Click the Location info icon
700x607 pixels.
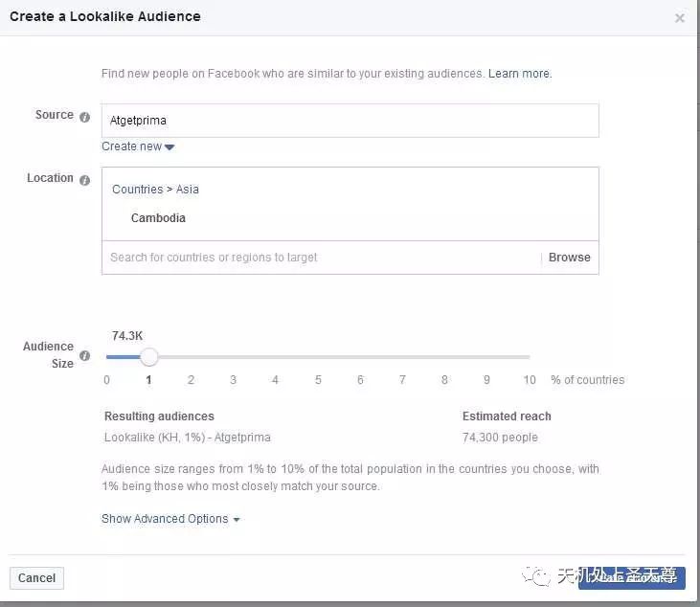pyautogui.click(x=84, y=180)
